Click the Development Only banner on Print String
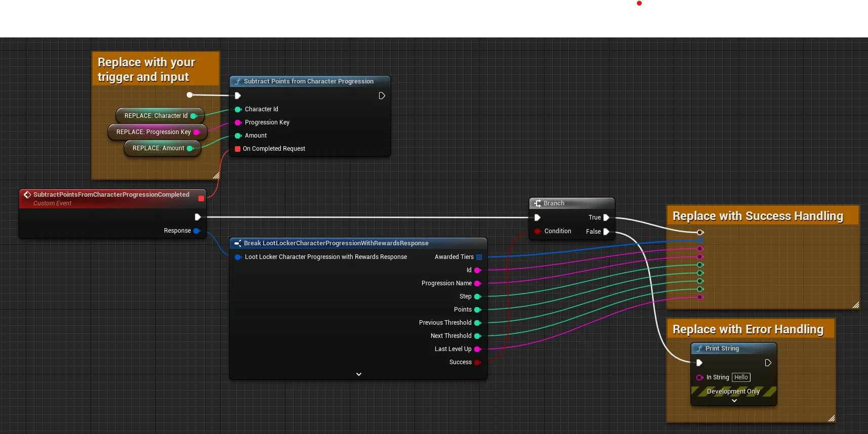Image resolution: width=868 pixels, height=434 pixels. 734,392
